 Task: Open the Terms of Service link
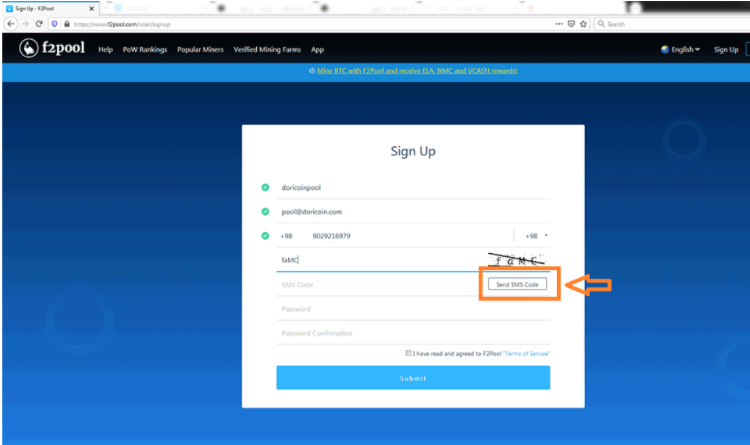click(526, 354)
